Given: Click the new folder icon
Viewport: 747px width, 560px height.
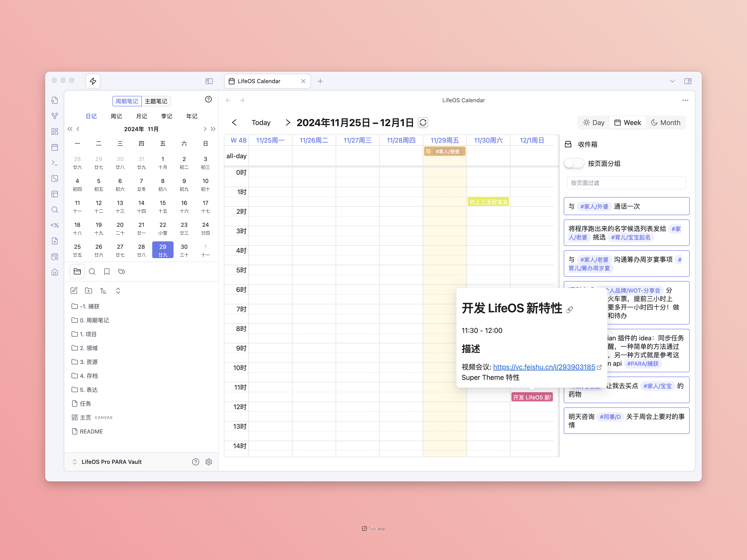Looking at the screenshot, I should [x=88, y=291].
